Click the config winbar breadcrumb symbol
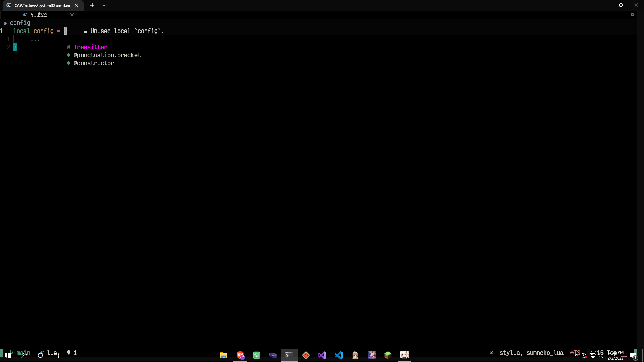Image resolution: width=644 pixels, height=362 pixels. (x=20, y=23)
